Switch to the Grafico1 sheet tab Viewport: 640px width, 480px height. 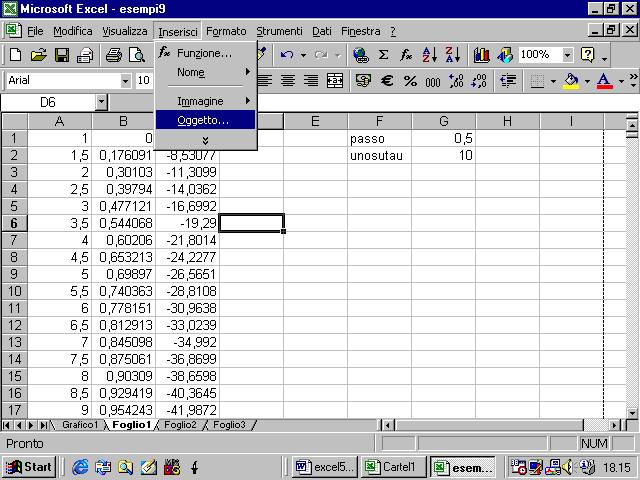[x=80, y=425]
